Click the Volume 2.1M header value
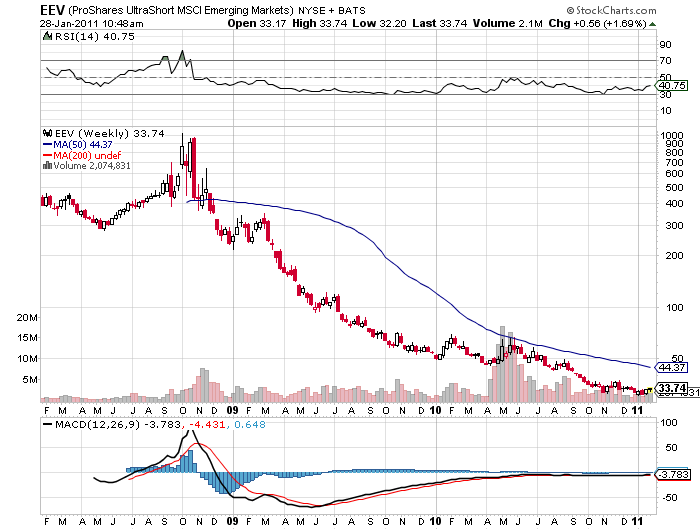The image size is (700, 530). point(508,24)
